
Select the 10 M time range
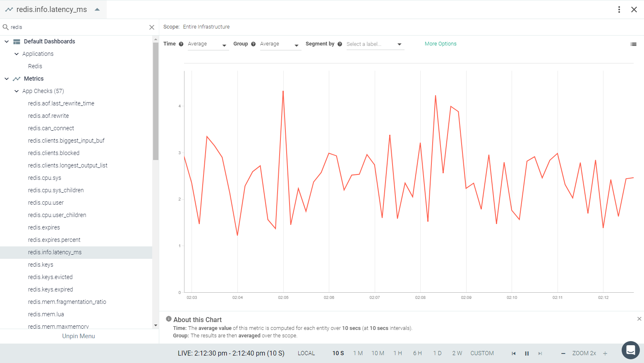click(378, 353)
